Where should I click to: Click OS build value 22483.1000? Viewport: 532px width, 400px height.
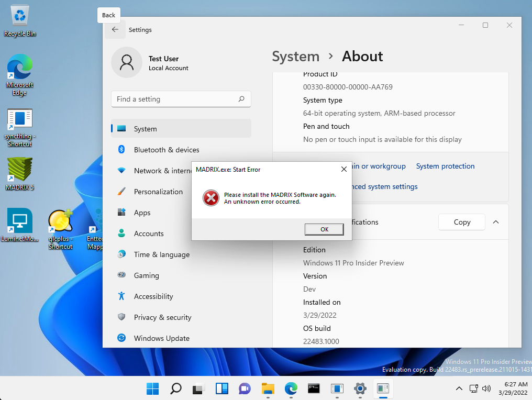321,341
